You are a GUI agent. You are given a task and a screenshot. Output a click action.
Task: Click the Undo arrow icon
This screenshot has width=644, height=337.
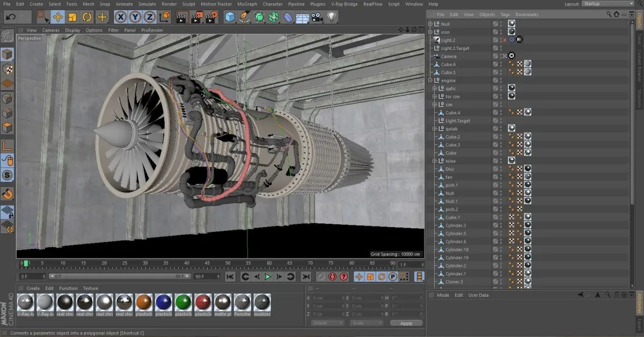(10, 17)
